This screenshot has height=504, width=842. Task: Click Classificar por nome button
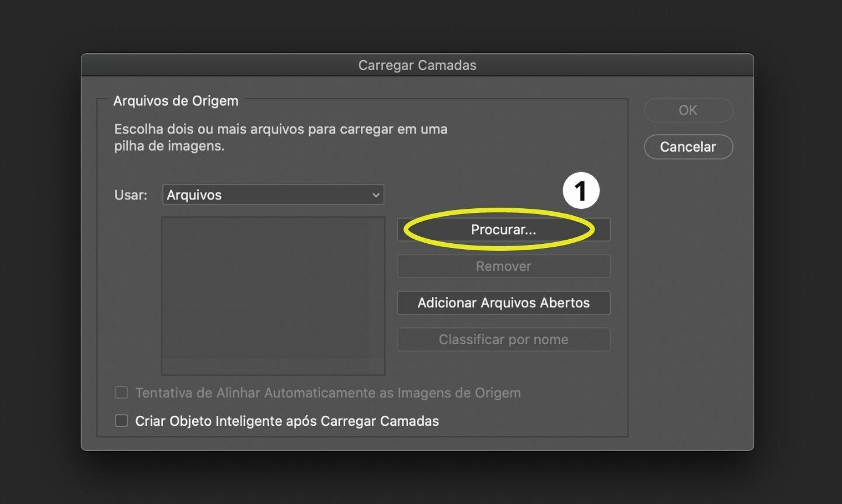pos(503,339)
